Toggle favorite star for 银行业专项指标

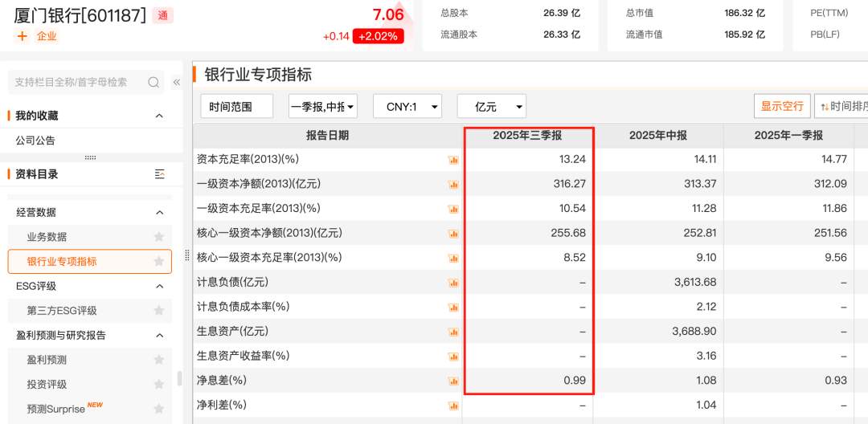point(159,262)
